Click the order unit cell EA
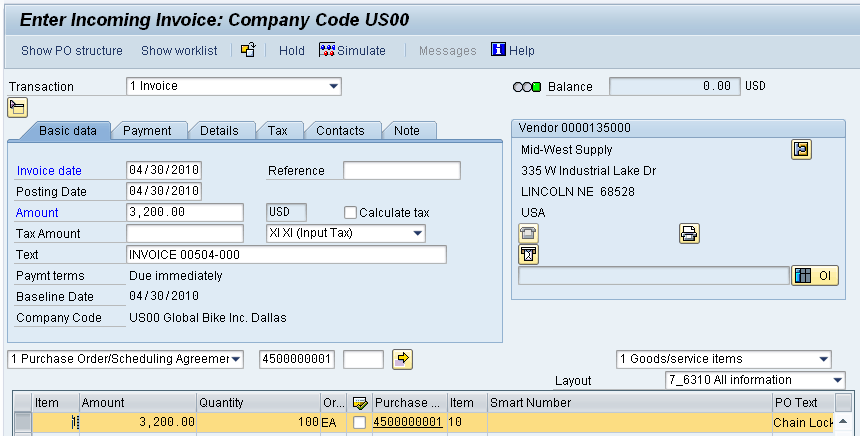This screenshot has width=860, height=436. point(334,422)
